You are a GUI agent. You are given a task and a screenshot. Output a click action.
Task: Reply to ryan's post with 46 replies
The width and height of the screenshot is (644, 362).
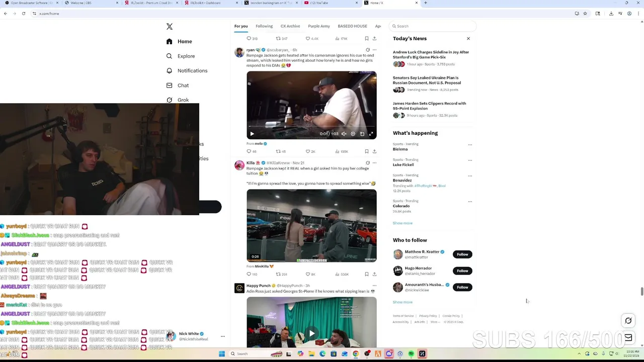[x=251, y=151]
